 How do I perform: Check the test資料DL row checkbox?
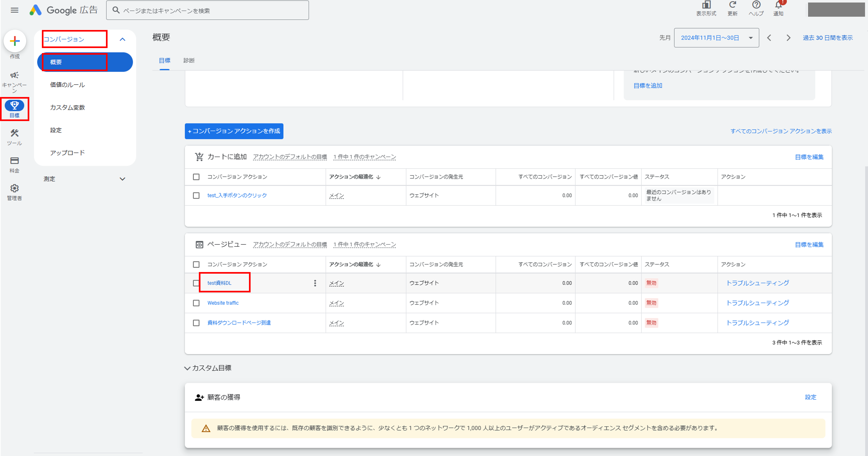pos(196,283)
